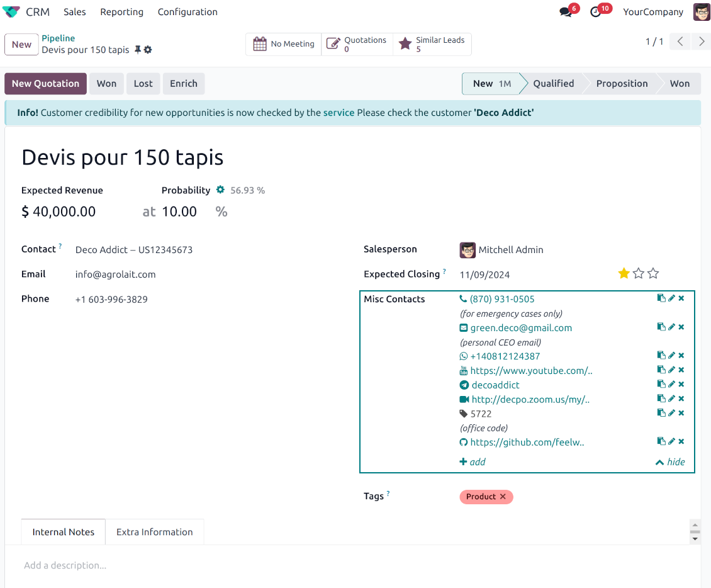Edit the GitHub link contact
The image size is (711, 588).
[671, 441]
